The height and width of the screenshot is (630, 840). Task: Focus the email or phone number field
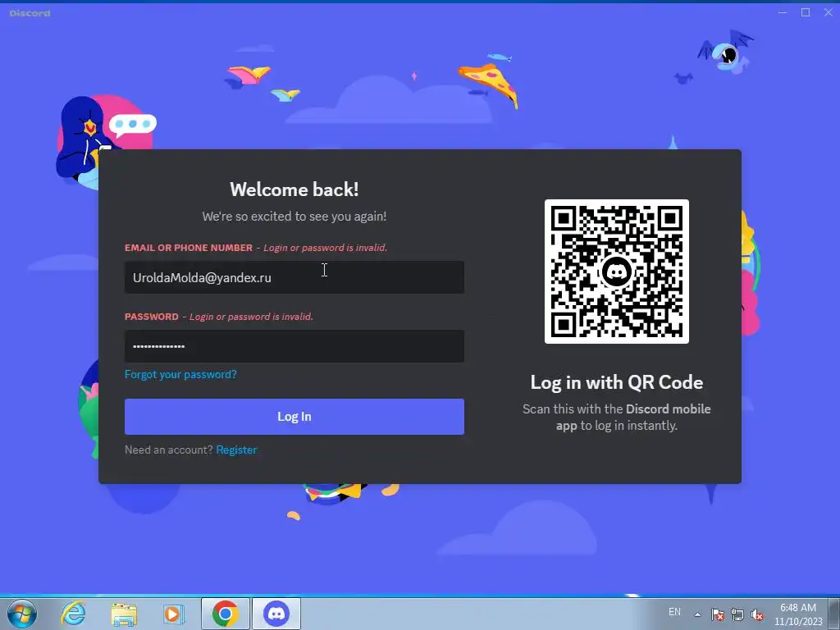(x=294, y=277)
